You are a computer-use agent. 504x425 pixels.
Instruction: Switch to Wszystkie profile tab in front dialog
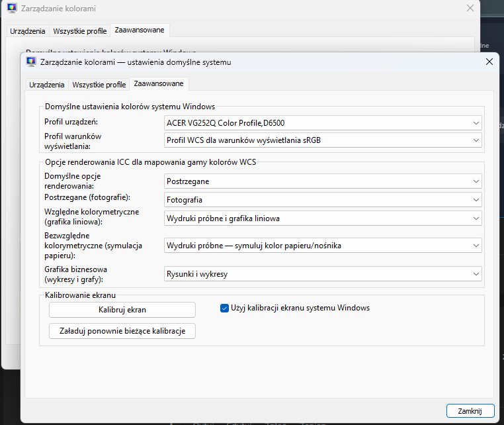(99, 85)
